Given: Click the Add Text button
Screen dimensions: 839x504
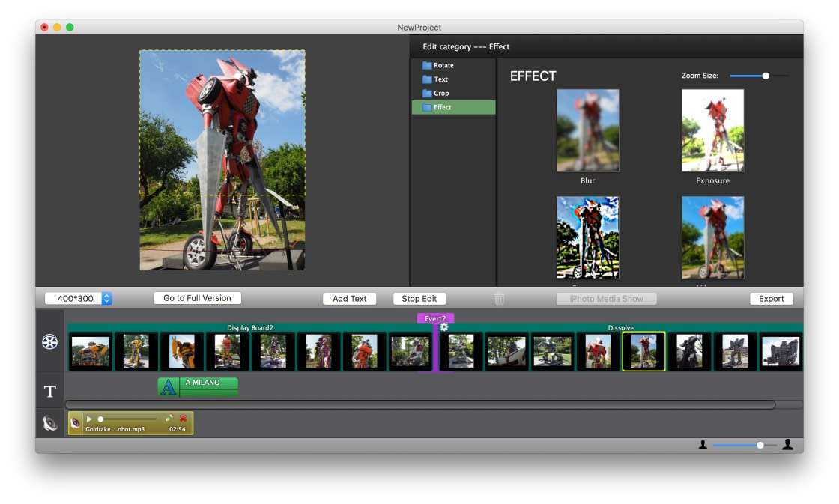Looking at the screenshot, I should [x=349, y=298].
